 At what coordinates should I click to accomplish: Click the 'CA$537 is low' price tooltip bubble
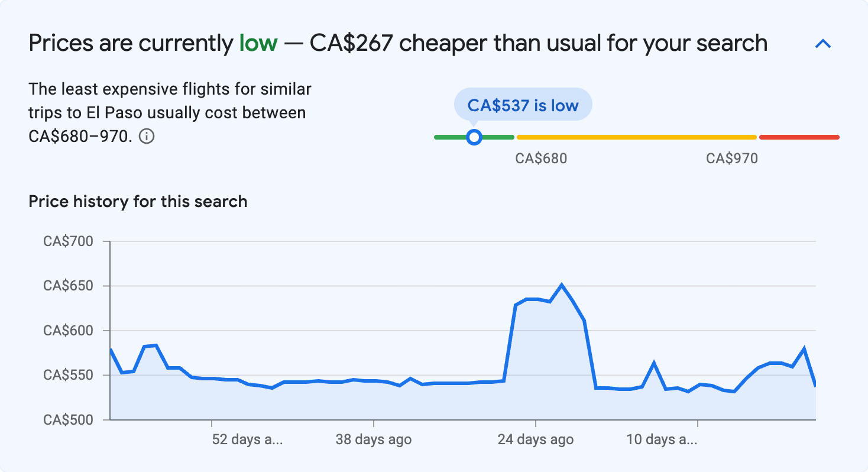point(523,104)
